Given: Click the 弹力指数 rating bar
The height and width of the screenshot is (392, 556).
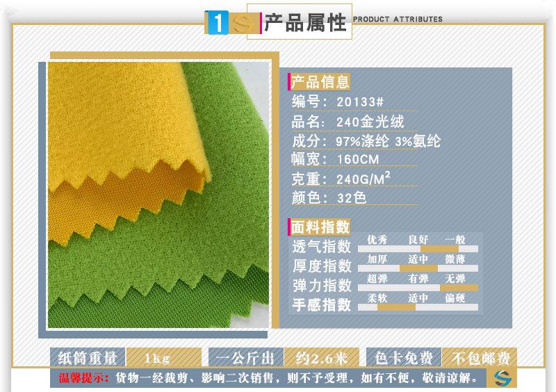Looking at the screenshot, I should 418,287.
